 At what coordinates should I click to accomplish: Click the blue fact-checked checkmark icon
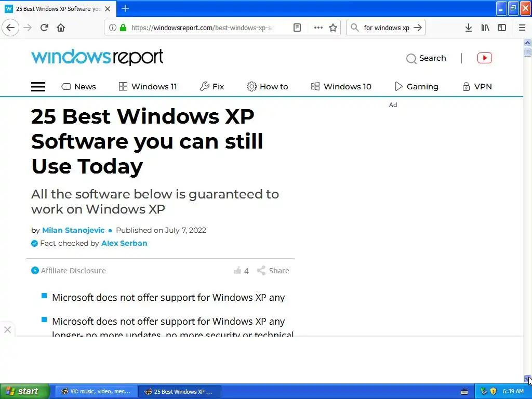click(34, 243)
